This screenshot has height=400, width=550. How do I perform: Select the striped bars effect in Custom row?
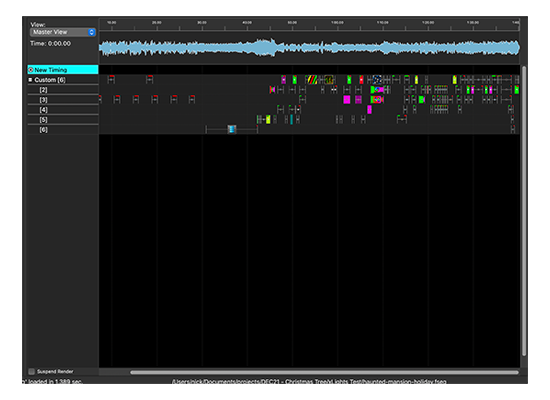click(x=312, y=80)
